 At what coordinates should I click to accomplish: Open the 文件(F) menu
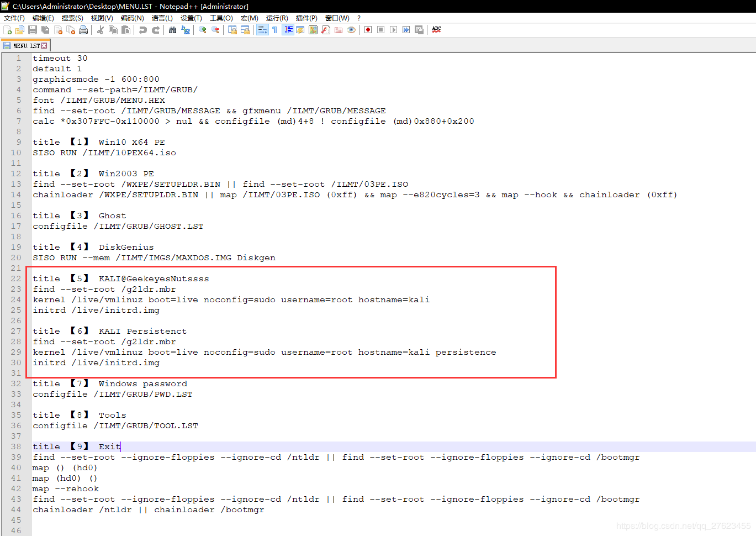pyautogui.click(x=14, y=18)
